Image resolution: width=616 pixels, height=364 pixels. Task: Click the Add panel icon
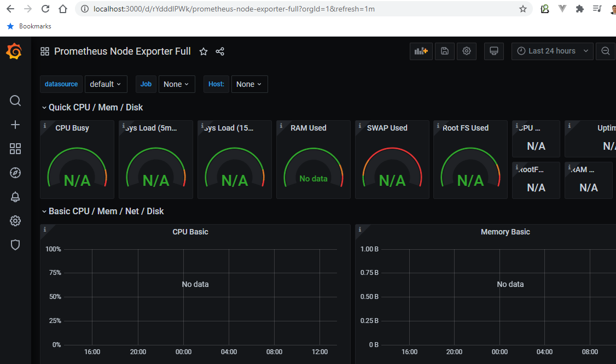[x=421, y=51]
